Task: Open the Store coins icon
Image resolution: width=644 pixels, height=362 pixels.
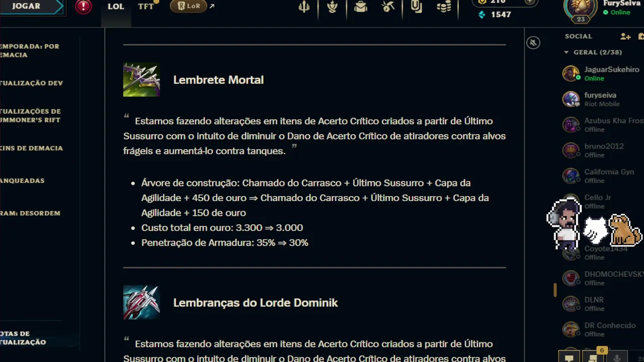Action: pos(444,7)
